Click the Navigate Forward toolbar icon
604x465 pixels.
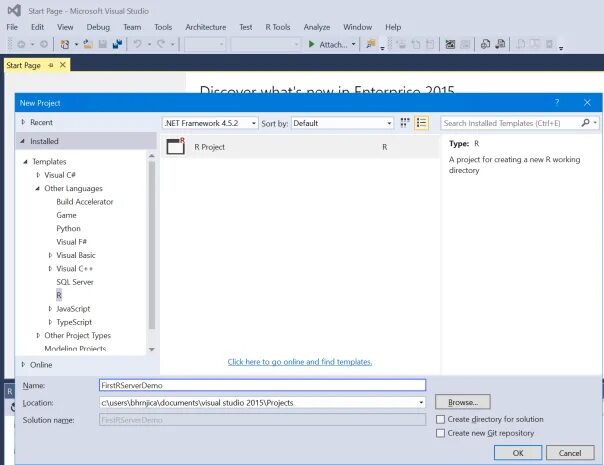click(x=44, y=44)
